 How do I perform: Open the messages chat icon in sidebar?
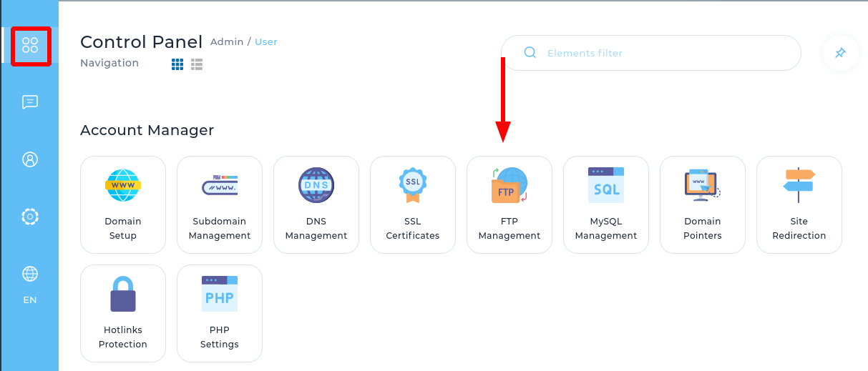point(30,102)
